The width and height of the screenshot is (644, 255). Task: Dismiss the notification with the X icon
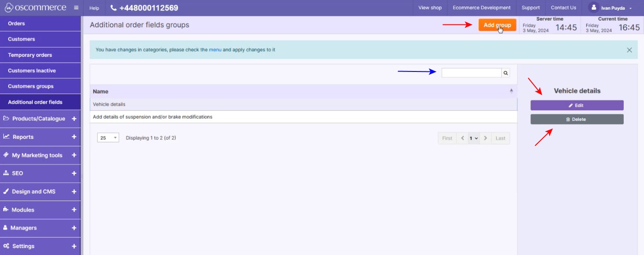[629, 50]
